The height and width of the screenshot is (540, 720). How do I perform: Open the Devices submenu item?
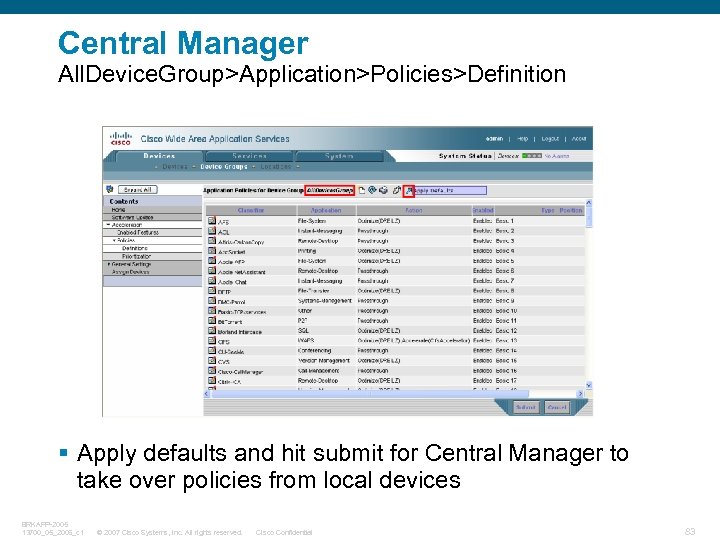coord(175,167)
